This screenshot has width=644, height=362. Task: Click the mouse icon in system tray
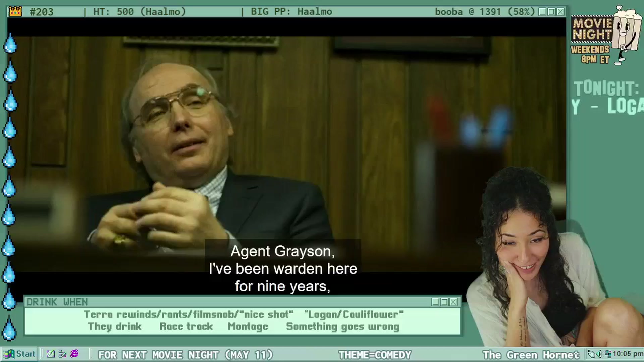pyautogui.click(x=591, y=354)
